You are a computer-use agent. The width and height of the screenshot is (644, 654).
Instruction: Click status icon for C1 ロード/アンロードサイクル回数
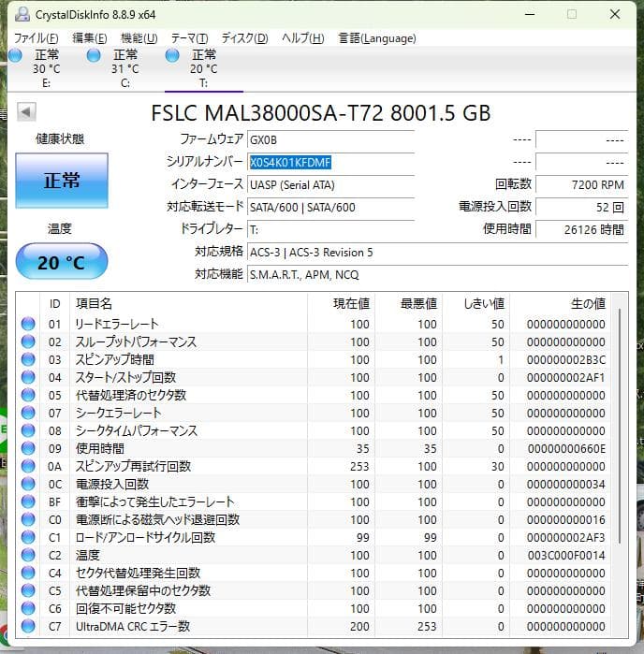coord(28,537)
